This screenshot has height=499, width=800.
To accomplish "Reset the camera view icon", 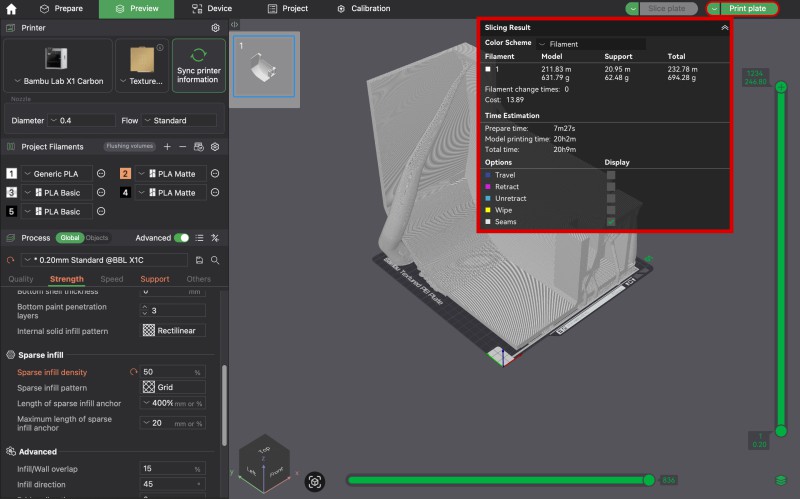I will pos(315,482).
